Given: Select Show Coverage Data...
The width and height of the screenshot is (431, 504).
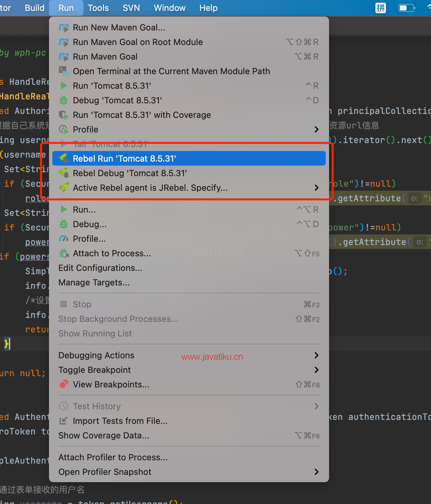Looking at the screenshot, I should [x=189, y=435].
